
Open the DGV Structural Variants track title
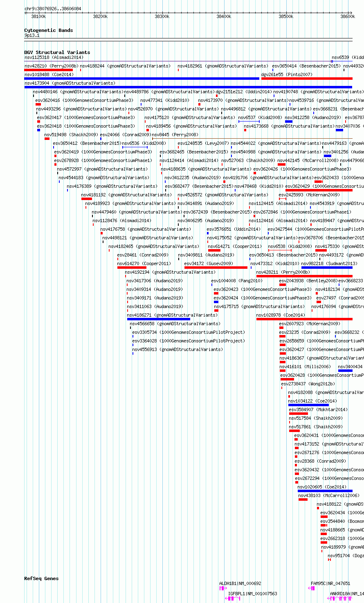point(57,52)
